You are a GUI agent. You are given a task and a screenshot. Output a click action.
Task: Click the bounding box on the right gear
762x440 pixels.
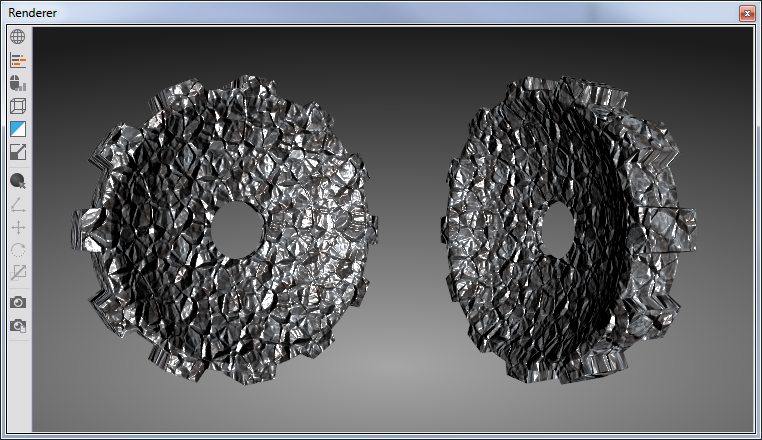[672, 230]
